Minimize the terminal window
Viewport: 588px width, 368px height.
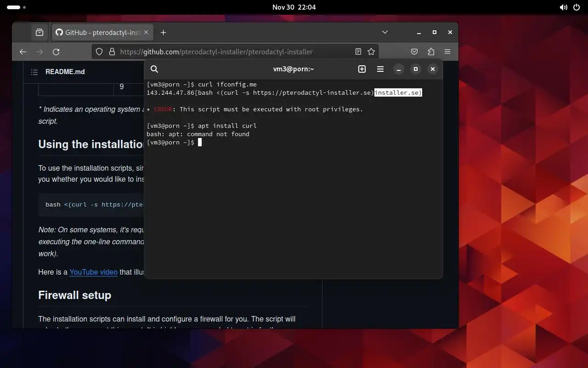tap(399, 69)
